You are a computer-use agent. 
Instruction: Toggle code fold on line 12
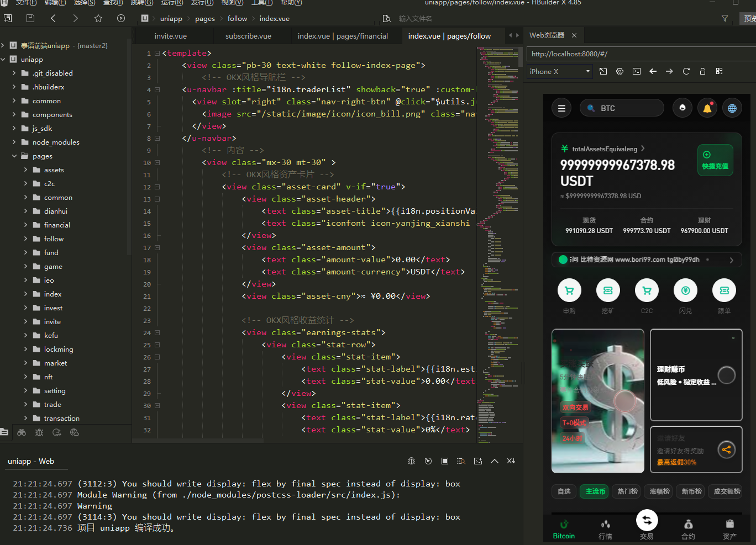point(158,187)
